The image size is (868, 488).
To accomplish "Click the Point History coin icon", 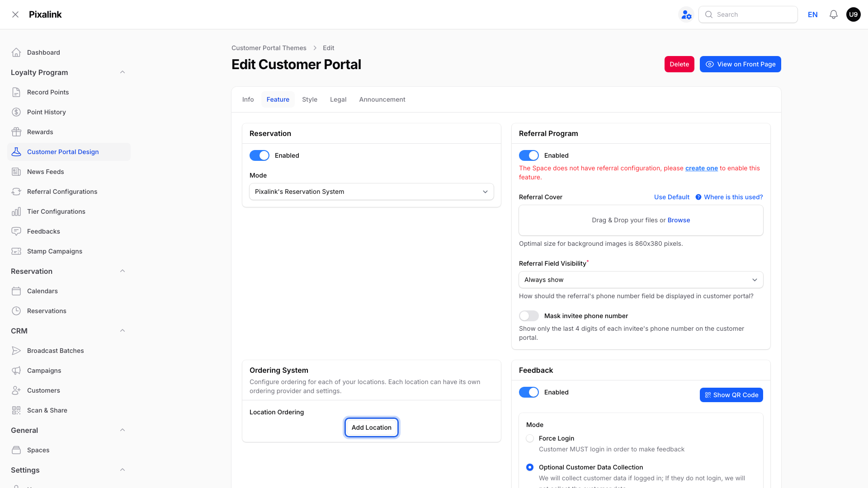I will (16, 112).
